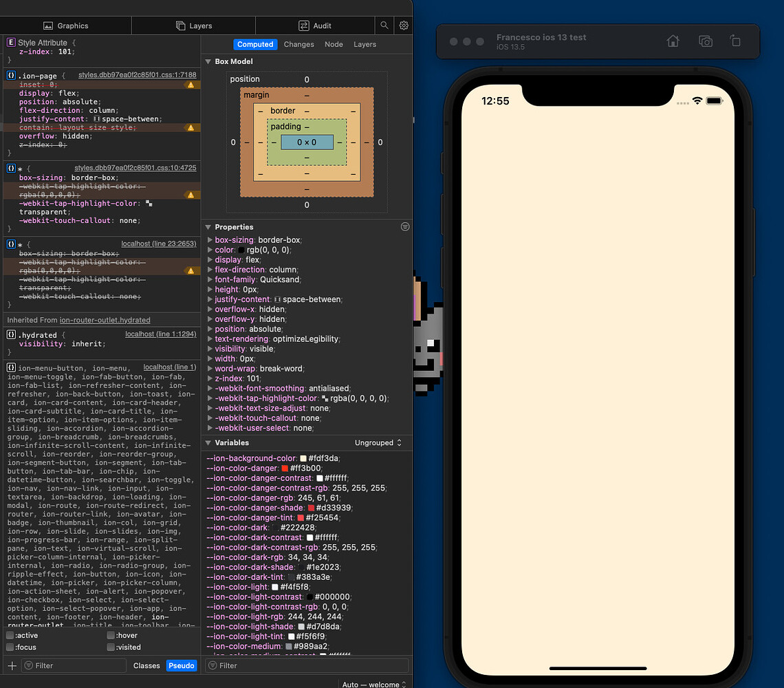Enable the :active pseudo-class checkbox
Screen dimensions: 784x688
click(8, 635)
